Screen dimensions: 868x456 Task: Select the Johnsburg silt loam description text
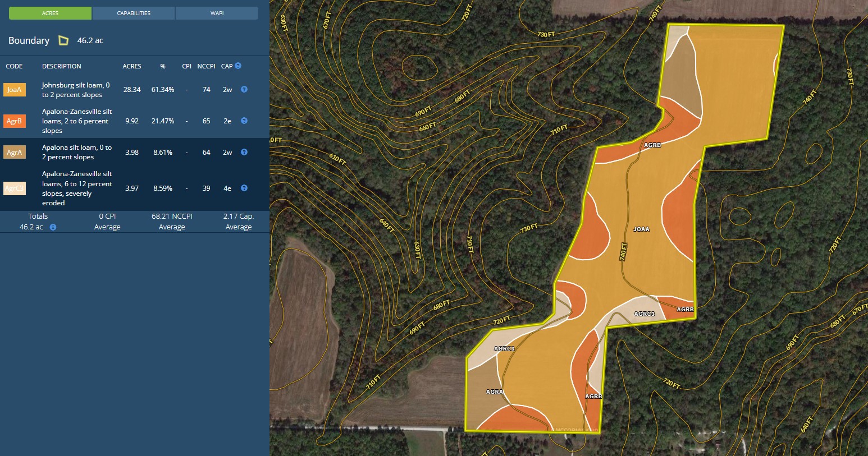[76, 90]
